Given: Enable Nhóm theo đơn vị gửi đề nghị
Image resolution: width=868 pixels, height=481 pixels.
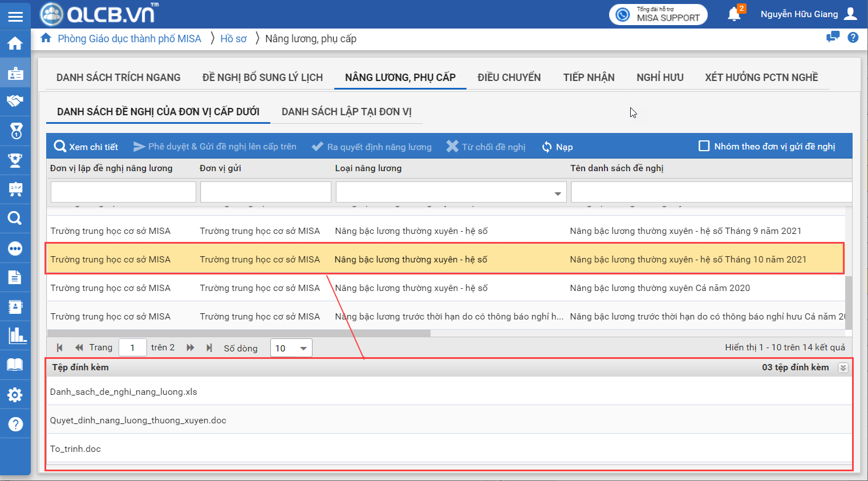Looking at the screenshot, I should pos(704,146).
